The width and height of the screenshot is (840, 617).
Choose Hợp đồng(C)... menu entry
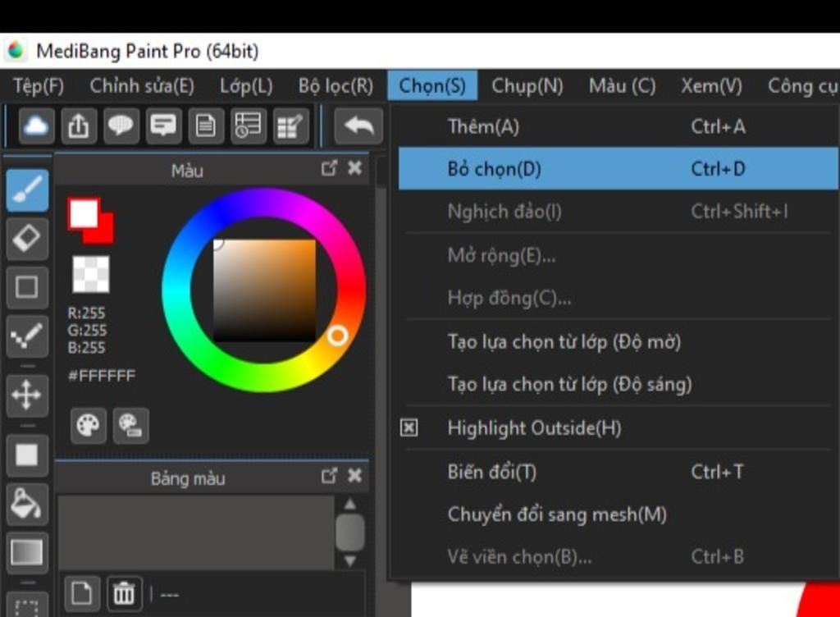[619, 298]
